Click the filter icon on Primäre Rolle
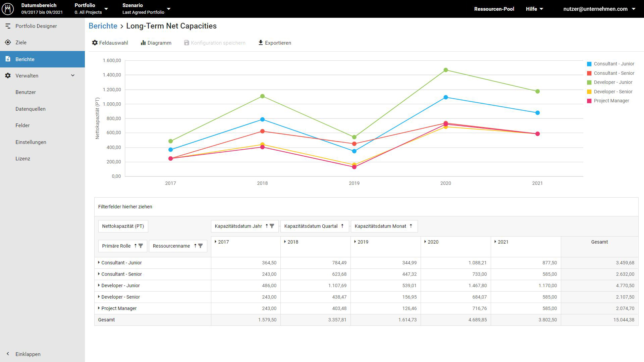Image resolution: width=644 pixels, height=362 pixels. click(141, 246)
